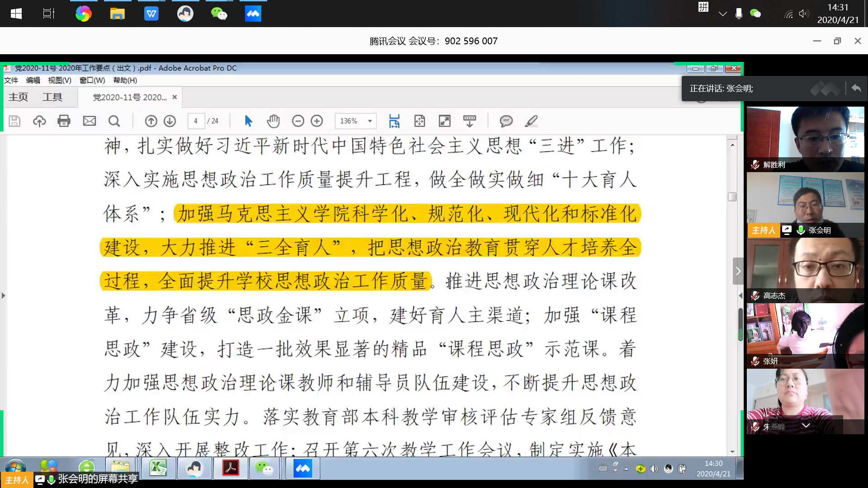Click the 主页 tab button
This screenshot has height=488, width=868.
coord(18,97)
